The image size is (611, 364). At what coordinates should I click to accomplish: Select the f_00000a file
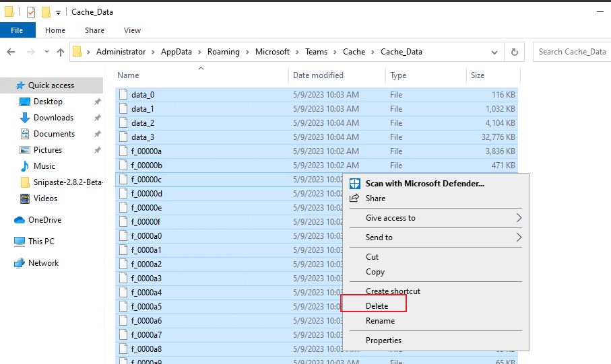coord(317,151)
